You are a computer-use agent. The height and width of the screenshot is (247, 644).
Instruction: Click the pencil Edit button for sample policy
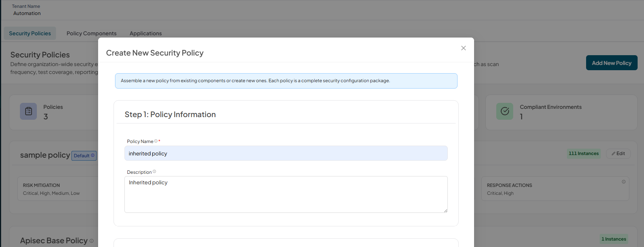click(618, 154)
